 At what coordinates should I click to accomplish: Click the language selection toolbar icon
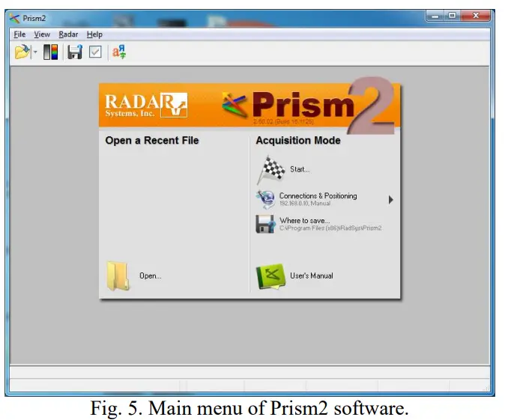point(119,52)
